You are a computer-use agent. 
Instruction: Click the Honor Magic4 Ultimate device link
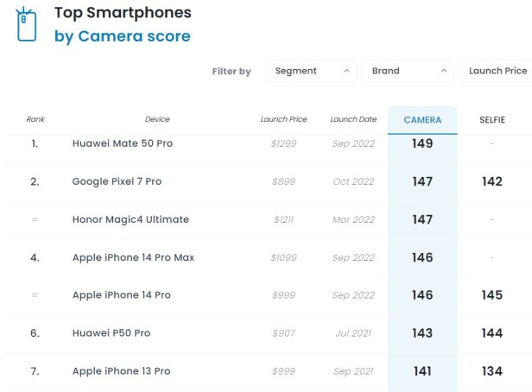click(130, 219)
